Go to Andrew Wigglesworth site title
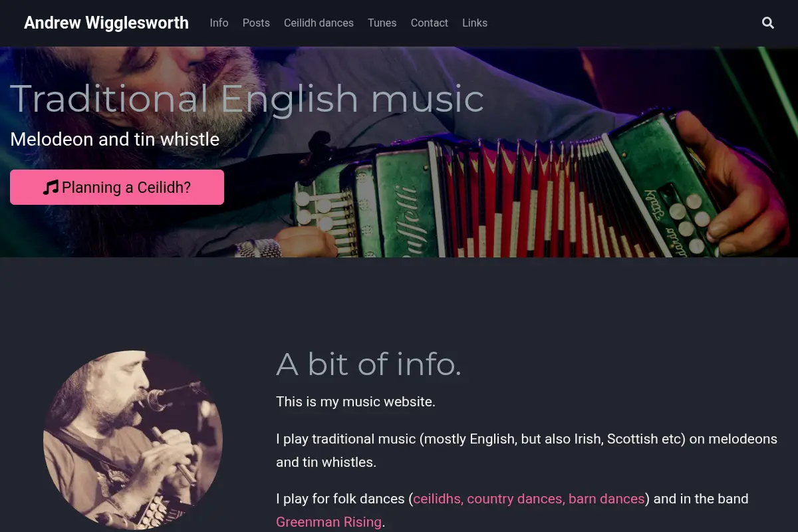The height and width of the screenshot is (532, 798). (106, 23)
